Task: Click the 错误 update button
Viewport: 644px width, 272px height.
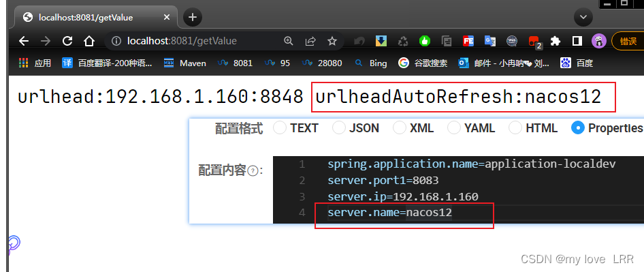Action: pos(628,41)
